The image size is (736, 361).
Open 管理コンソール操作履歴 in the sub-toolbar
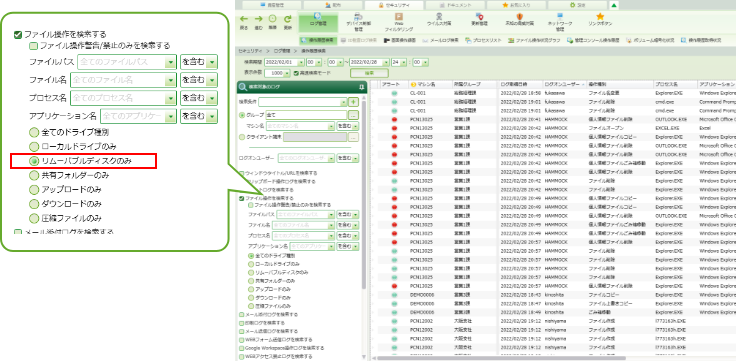593,40
